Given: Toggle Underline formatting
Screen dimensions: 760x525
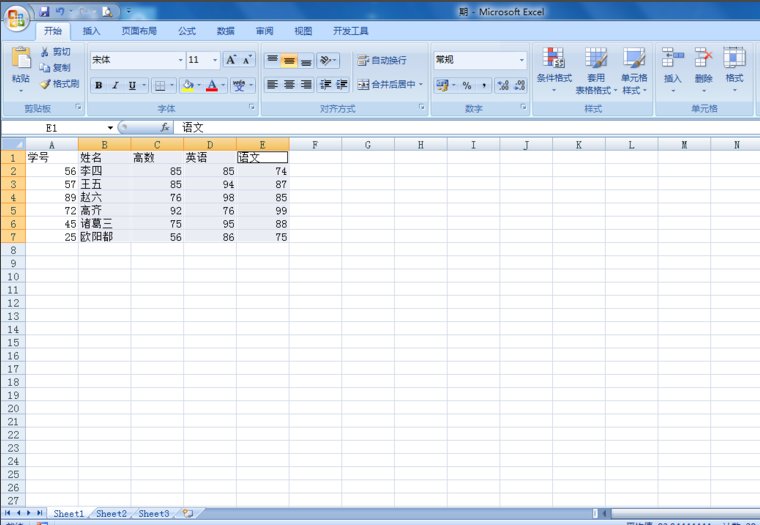Looking at the screenshot, I should tap(132, 86).
